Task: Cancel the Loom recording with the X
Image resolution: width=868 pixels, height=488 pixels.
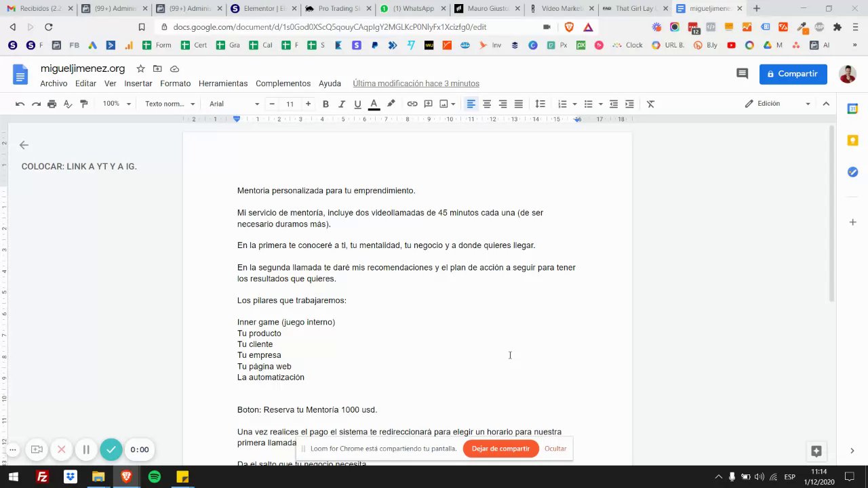Action: tap(61, 449)
